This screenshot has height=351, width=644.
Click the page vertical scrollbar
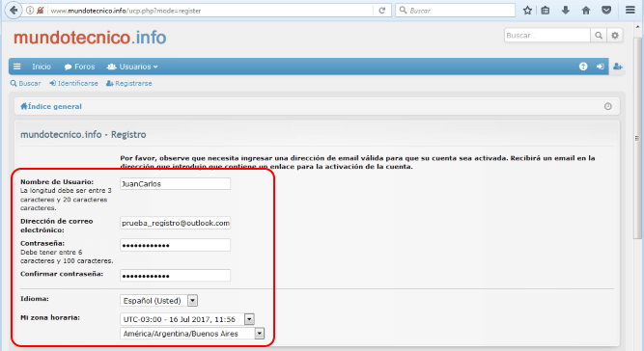pos(637,138)
